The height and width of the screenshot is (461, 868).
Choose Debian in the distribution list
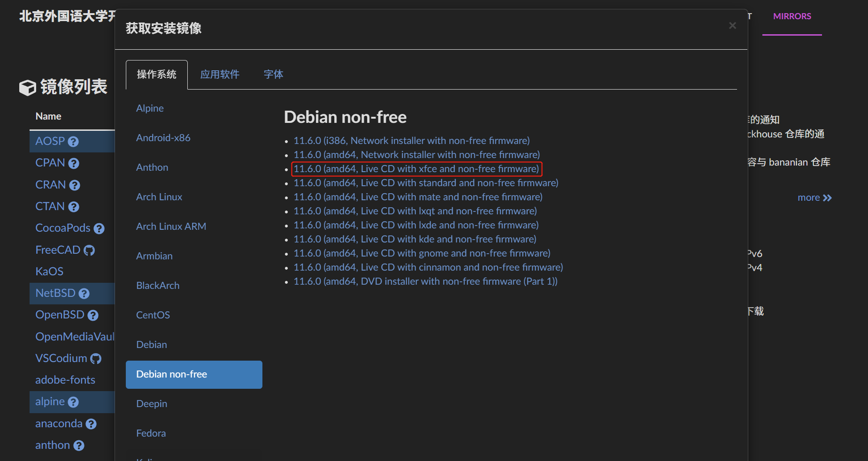pyautogui.click(x=152, y=345)
